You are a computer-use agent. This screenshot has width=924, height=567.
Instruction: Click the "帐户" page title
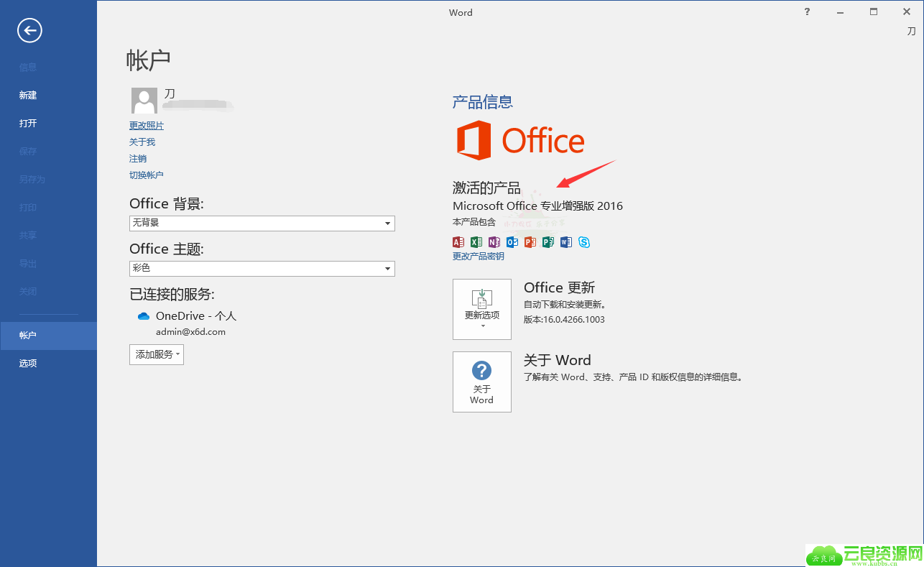(x=149, y=60)
